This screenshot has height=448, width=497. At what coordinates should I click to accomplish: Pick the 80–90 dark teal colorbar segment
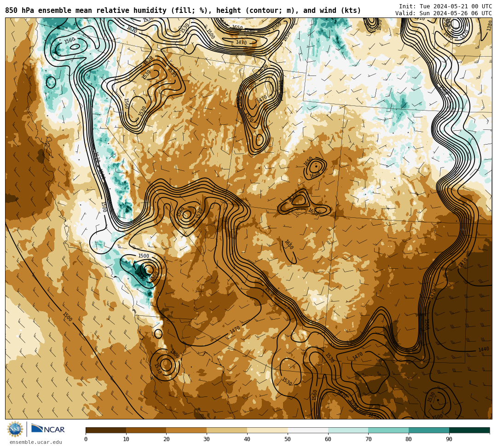coord(429,430)
